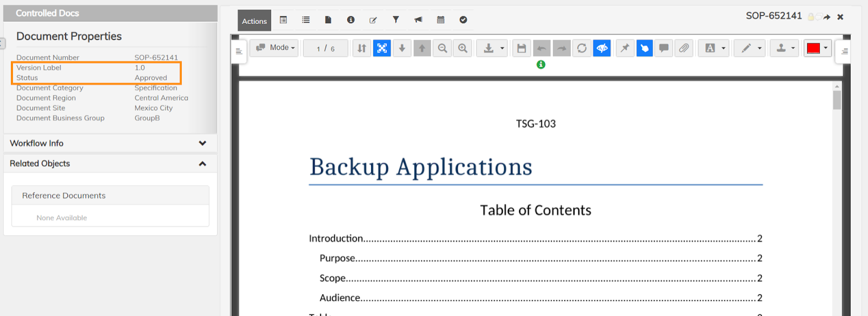
Task: Click the paperclip attachment icon
Action: [684, 48]
